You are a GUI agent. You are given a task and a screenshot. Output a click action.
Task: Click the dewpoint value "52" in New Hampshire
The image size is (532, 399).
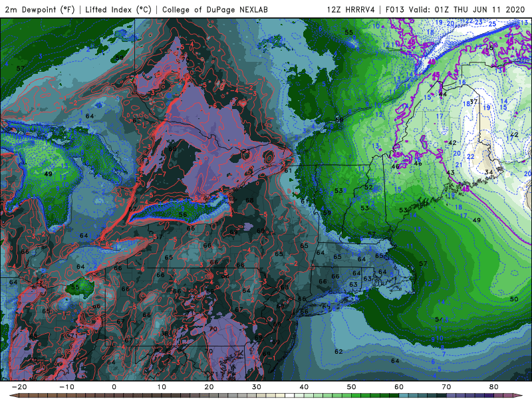tap(369, 187)
